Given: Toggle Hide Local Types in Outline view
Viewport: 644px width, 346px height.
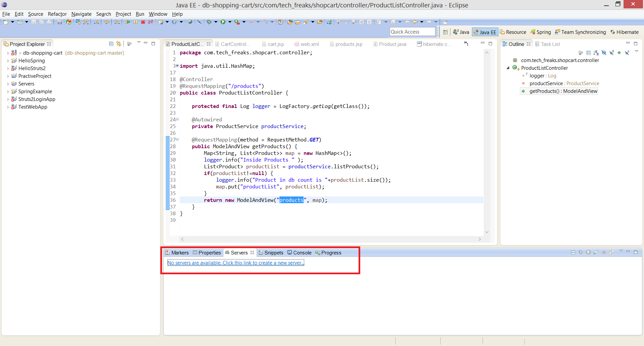Looking at the screenshot, I should [627, 53].
